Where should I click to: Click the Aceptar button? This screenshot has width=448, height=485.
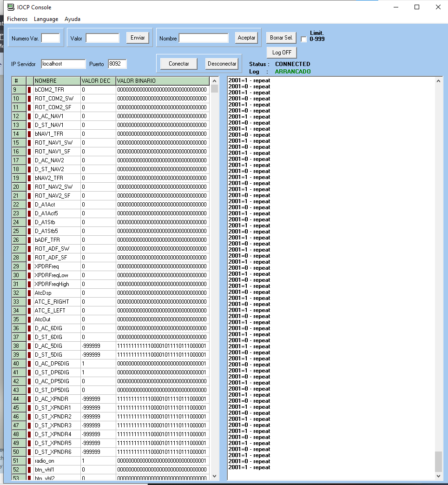(x=246, y=38)
